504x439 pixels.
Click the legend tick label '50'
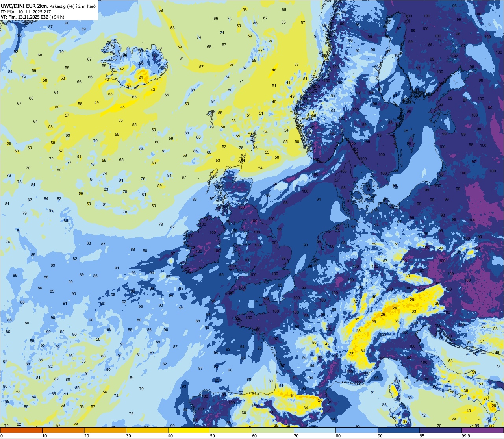pos(213,436)
